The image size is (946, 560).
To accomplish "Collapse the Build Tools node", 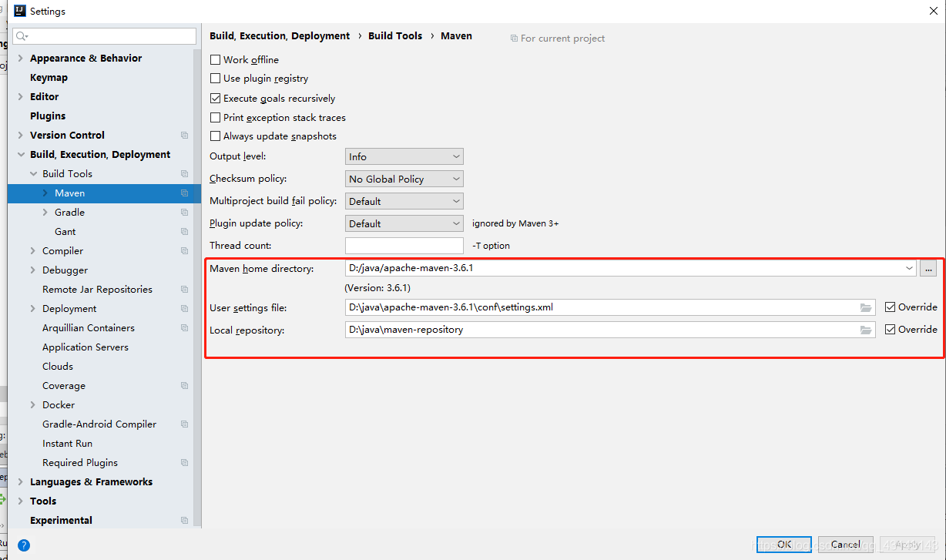I will pyautogui.click(x=32, y=174).
